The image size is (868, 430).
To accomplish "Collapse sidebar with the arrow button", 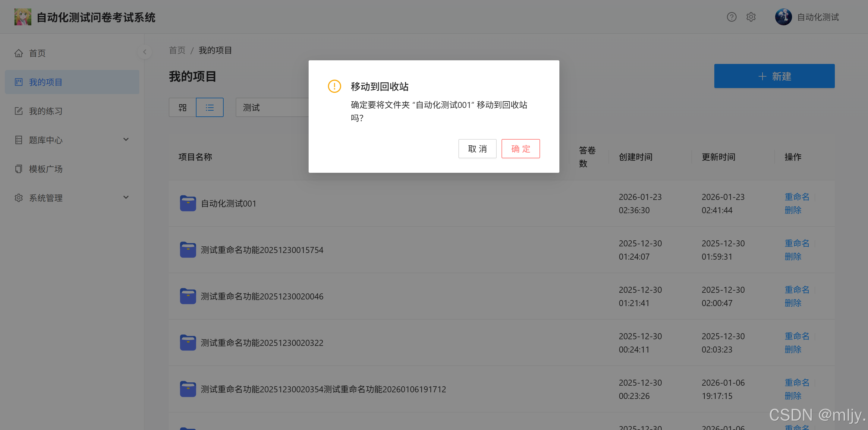I will 145,52.
